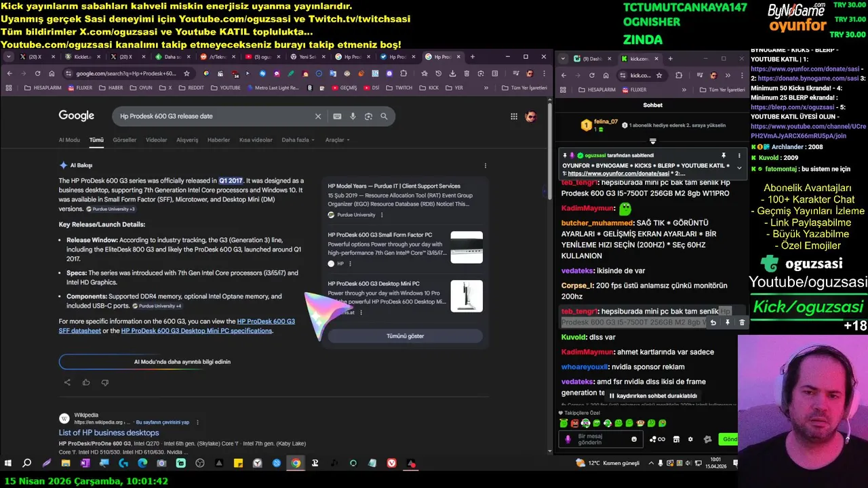The height and width of the screenshot is (488, 868).
Task: Open the Google apps grid icon
Action: tap(514, 117)
